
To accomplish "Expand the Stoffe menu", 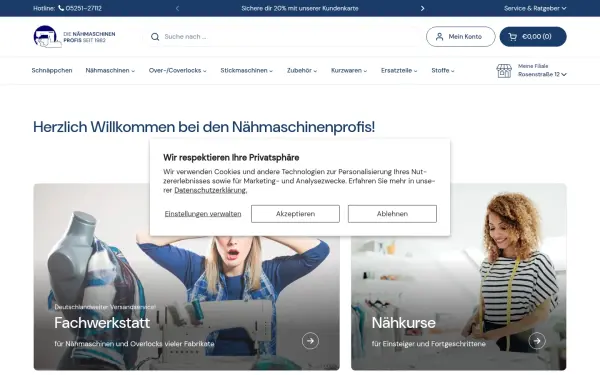I will pos(443,70).
